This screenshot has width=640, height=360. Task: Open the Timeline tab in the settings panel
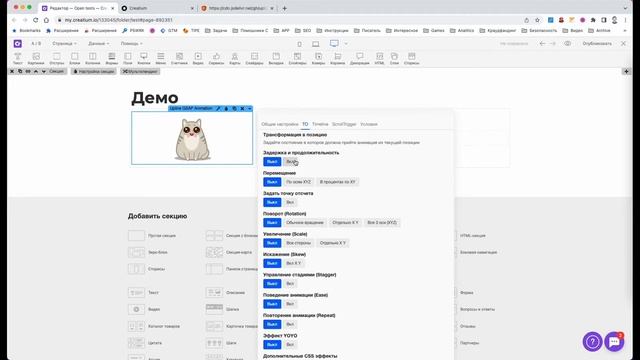click(x=320, y=124)
